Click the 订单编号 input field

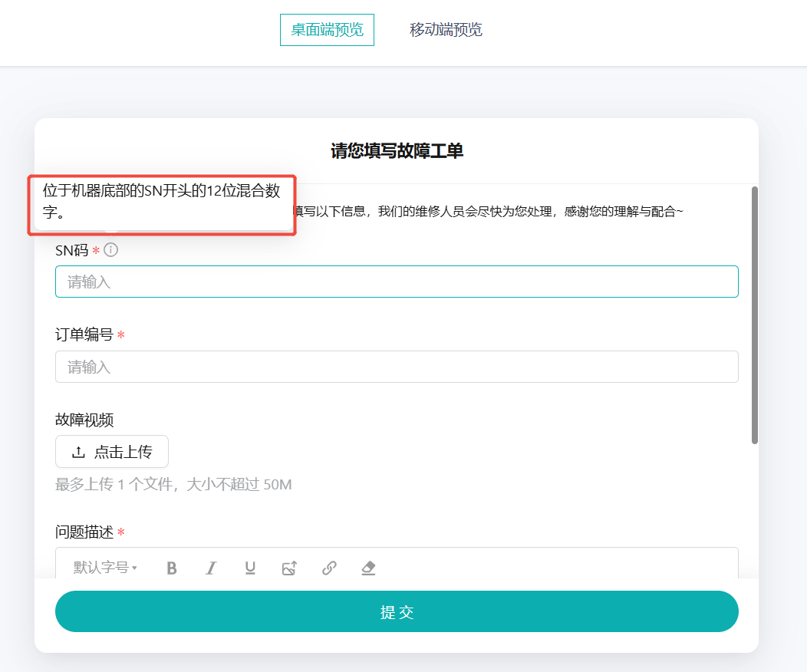click(x=397, y=367)
